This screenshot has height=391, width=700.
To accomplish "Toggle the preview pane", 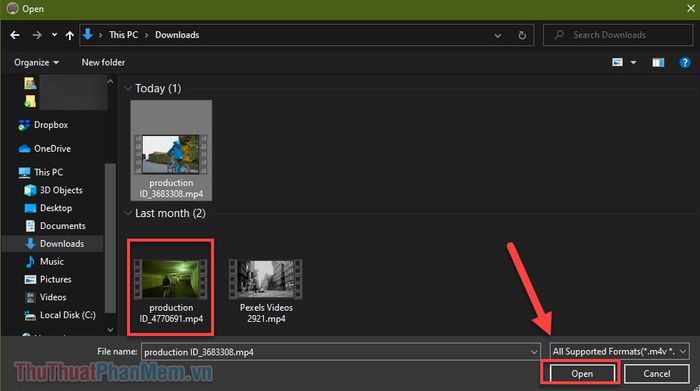I will (658, 62).
